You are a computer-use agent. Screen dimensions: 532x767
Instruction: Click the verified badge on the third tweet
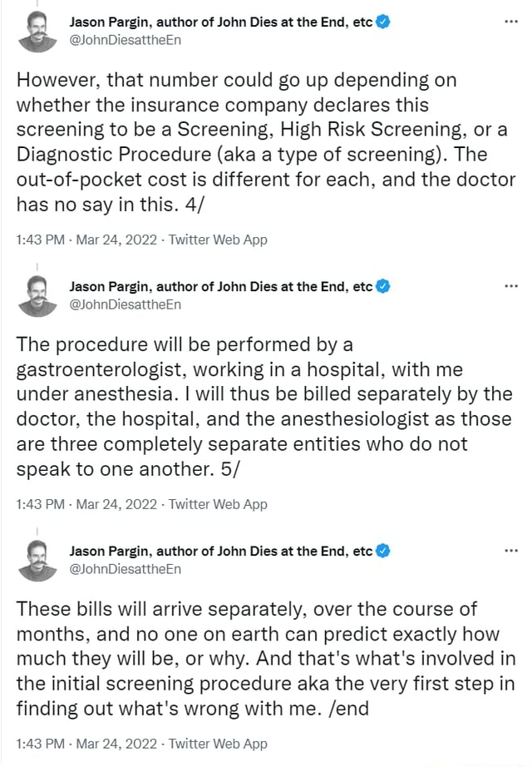tap(382, 550)
